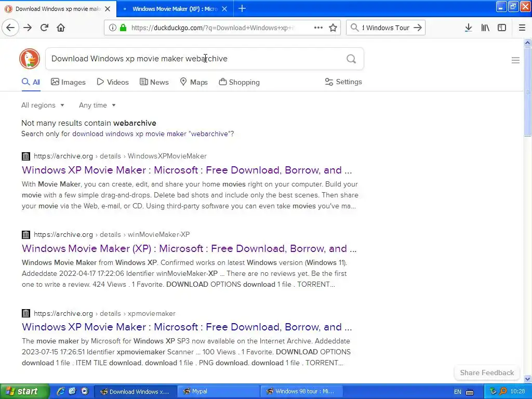Go back to the previous page
Viewport: 532px width, 399px height.
pos(10,28)
